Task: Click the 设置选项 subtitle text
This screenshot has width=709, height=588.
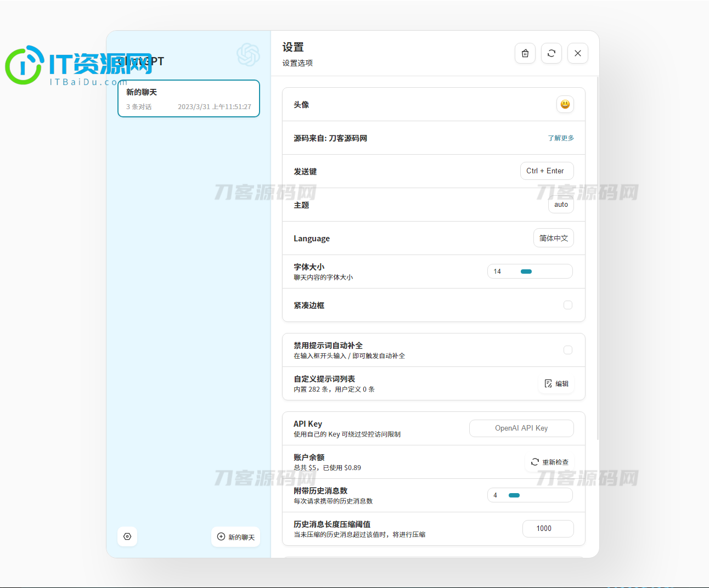Action: click(x=297, y=63)
